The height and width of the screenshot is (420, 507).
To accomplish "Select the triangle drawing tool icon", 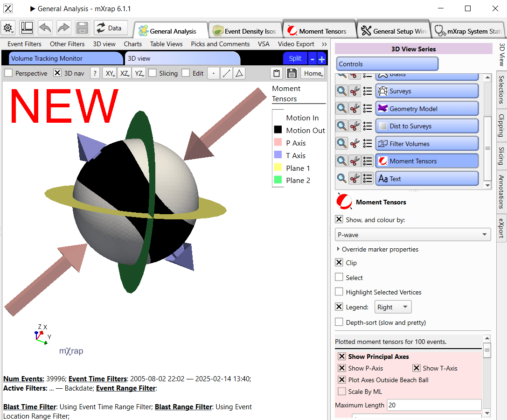I will (239, 73).
